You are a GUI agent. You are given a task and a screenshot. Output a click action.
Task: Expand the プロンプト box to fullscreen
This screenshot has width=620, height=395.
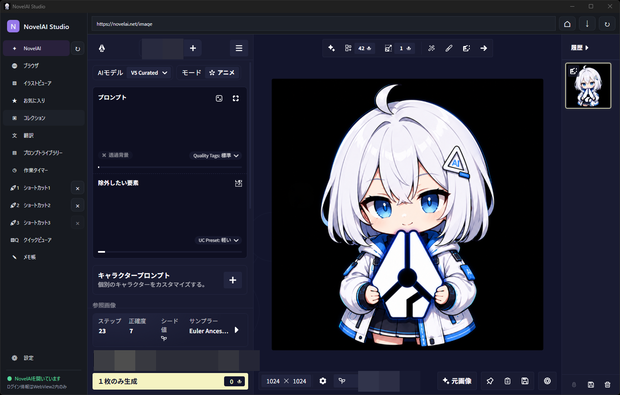(x=236, y=98)
